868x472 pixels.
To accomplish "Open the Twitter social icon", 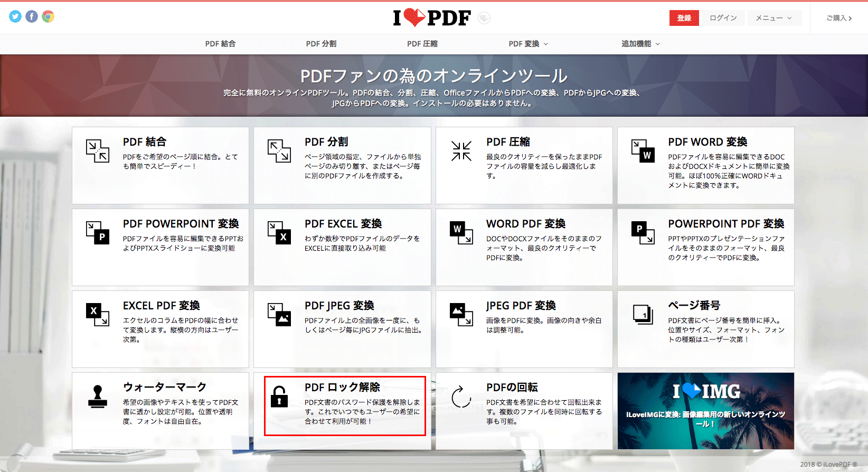I will (x=15, y=17).
